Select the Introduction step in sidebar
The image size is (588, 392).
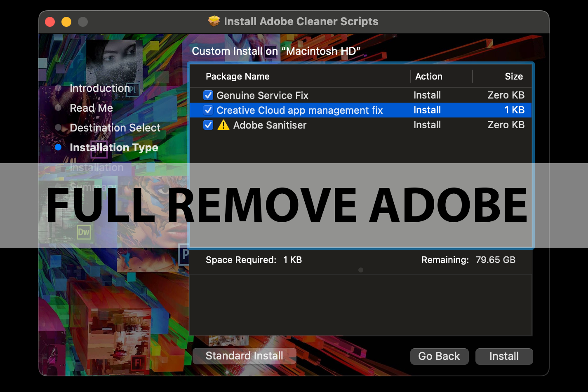pyautogui.click(x=100, y=88)
